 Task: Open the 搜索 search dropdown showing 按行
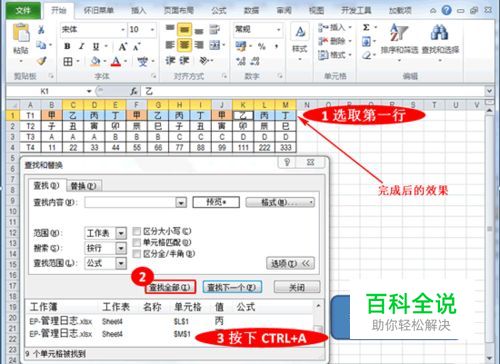[121, 248]
